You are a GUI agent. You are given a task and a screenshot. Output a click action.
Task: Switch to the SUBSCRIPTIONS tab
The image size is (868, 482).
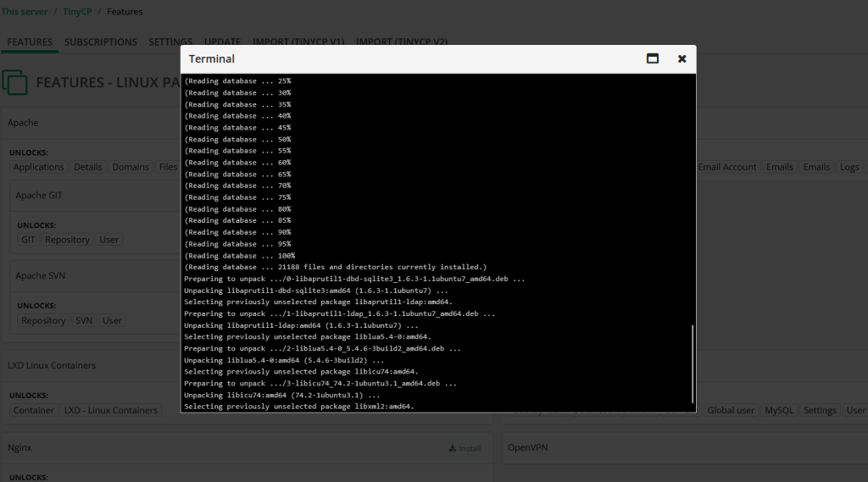pyautogui.click(x=100, y=42)
